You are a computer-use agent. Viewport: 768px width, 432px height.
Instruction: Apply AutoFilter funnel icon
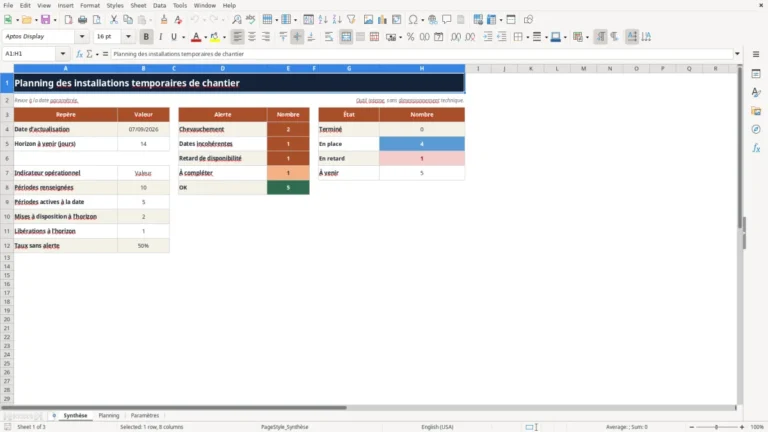tap(351, 20)
